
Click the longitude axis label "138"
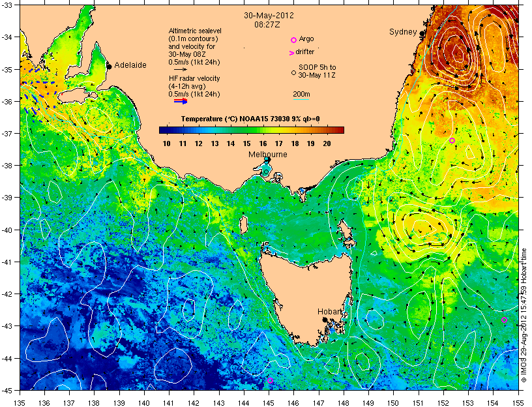tap(95, 403)
